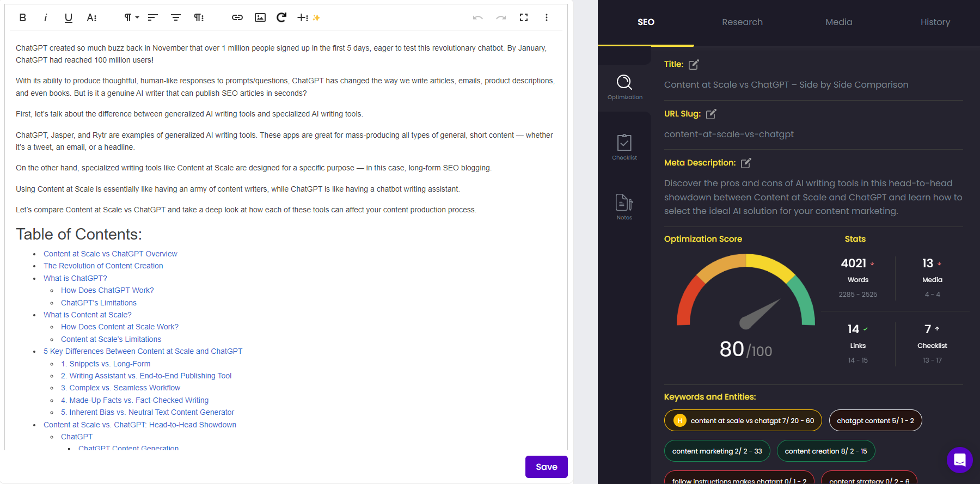
Task: Click the purple Save button
Action: (546, 467)
